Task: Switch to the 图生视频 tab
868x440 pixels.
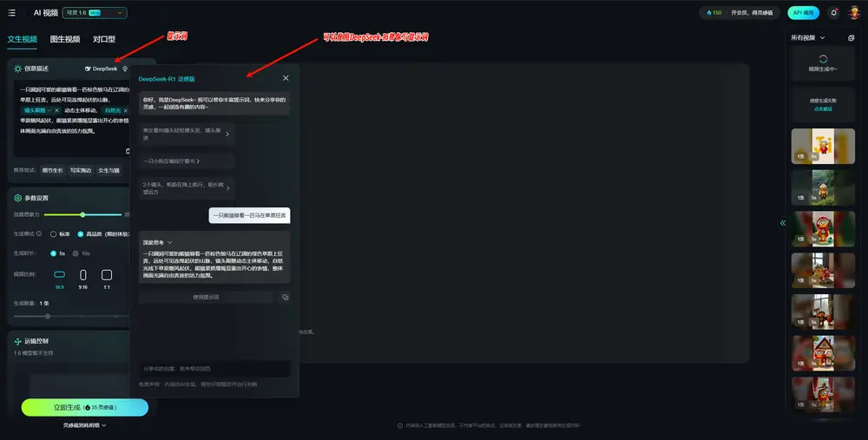Action: click(65, 39)
